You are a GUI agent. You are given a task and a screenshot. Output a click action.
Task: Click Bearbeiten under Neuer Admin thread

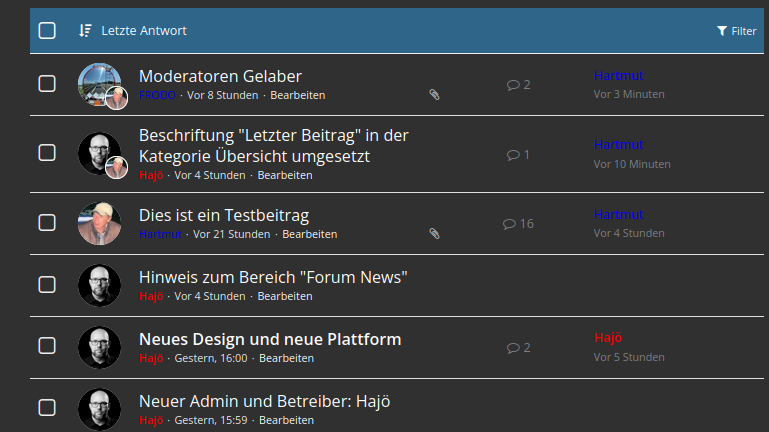pos(286,420)
